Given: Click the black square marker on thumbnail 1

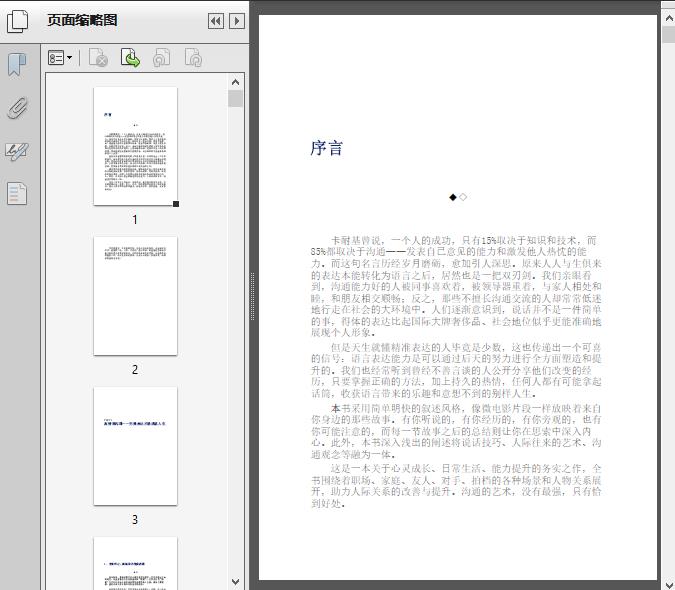Looking at the screenshot, I should pyautogui.click(x=176, y=204).
